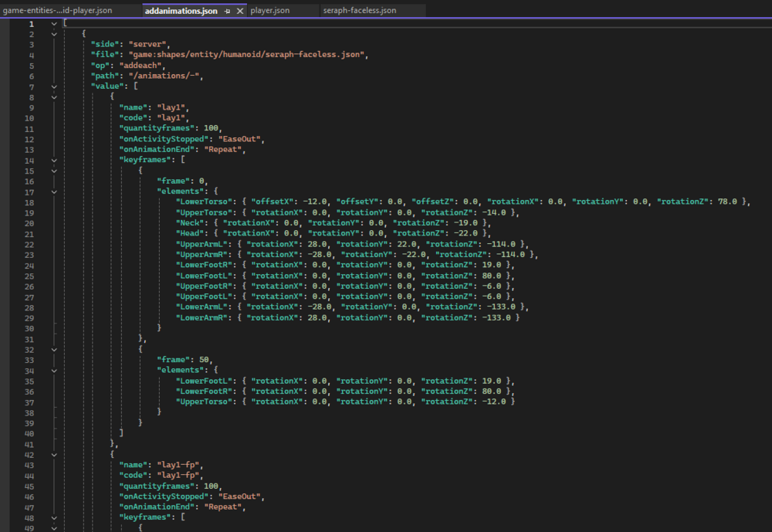Click line number 31 in the gutter
The height and width of the screenshot is (532, 772).
[x=30, y=338]
